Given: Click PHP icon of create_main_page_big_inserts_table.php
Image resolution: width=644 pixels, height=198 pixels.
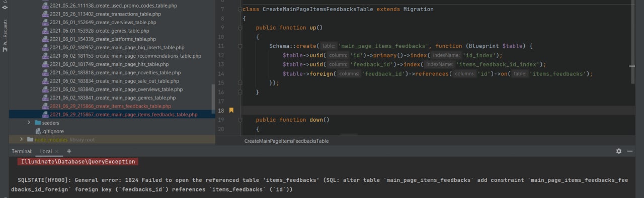Looking at the screenshot, I should click(45, 47).
